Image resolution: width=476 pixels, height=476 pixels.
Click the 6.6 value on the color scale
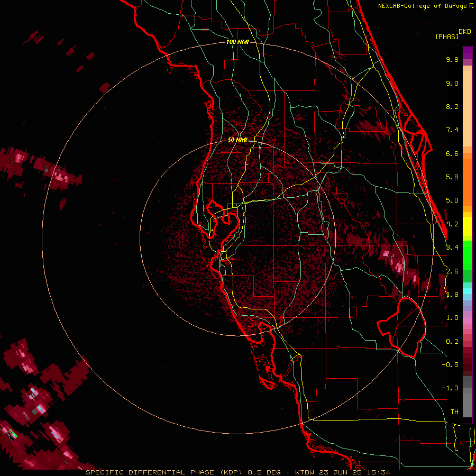pyautogui.click(x=452, y=153)
